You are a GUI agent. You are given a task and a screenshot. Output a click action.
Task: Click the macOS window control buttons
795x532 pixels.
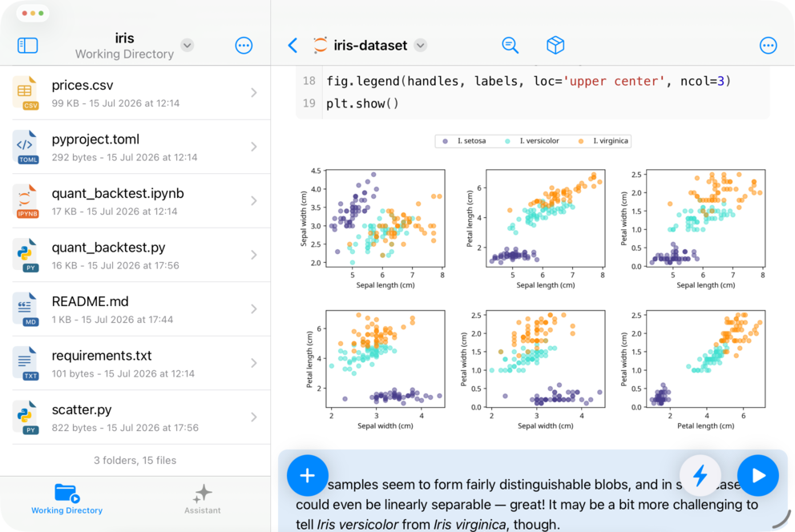[x=33, y=13]
